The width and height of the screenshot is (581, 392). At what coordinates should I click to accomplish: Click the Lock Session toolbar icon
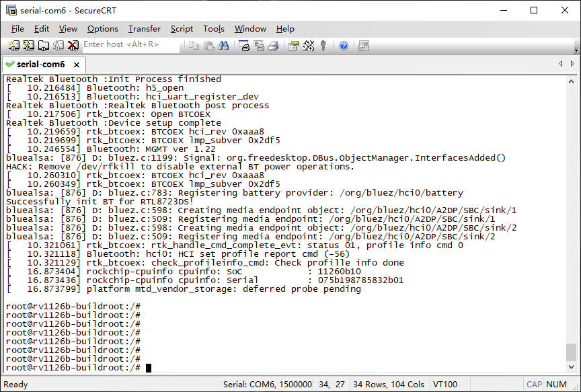tap(364, 46)
